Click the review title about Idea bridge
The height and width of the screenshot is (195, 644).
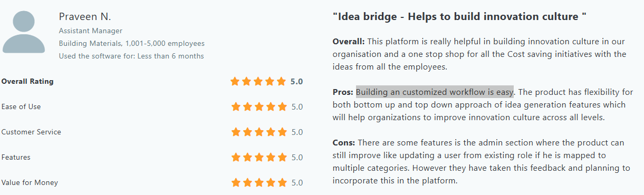(459, 17)
